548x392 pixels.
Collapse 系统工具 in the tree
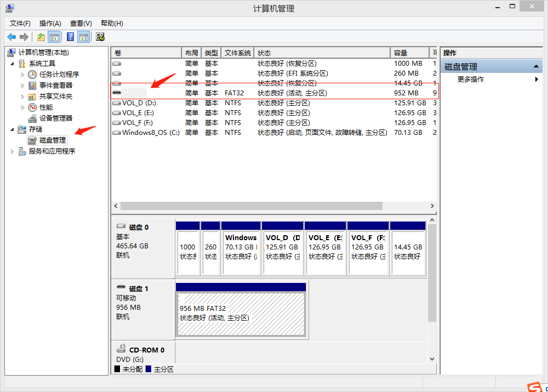point(13,63)
